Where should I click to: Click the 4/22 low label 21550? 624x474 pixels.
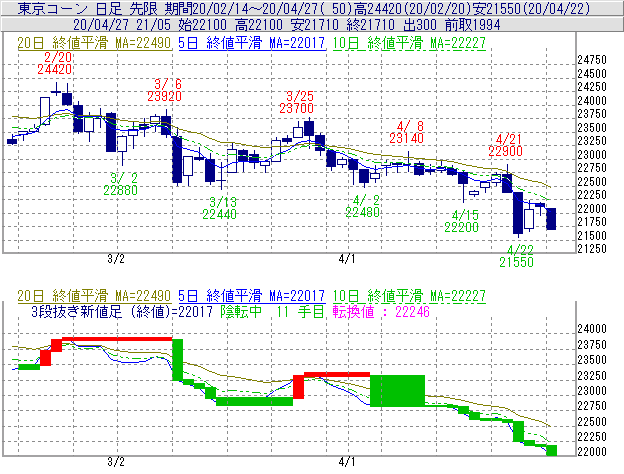coord(516,262)
